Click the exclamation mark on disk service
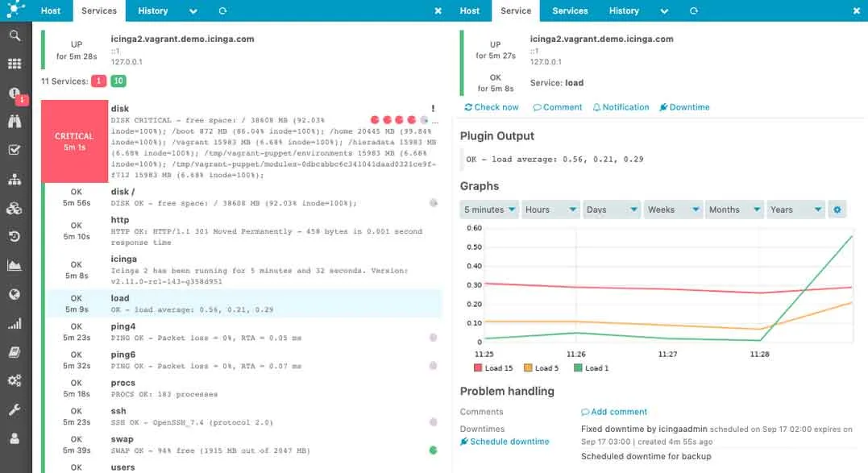This screenshot has height=473, width=868. [433, 109]
